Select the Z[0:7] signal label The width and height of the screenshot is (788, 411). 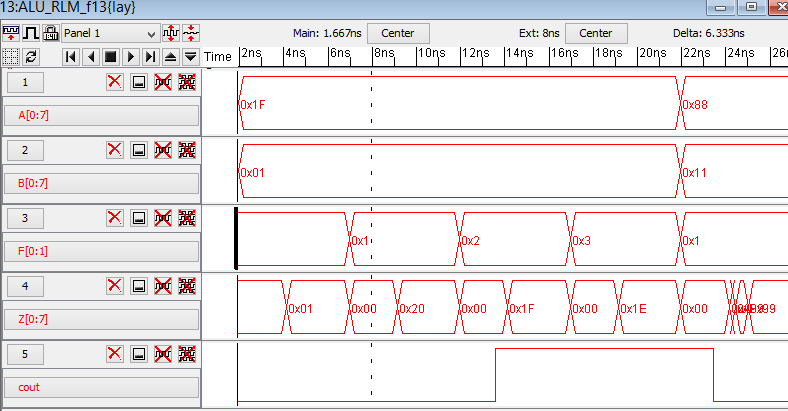102,319
